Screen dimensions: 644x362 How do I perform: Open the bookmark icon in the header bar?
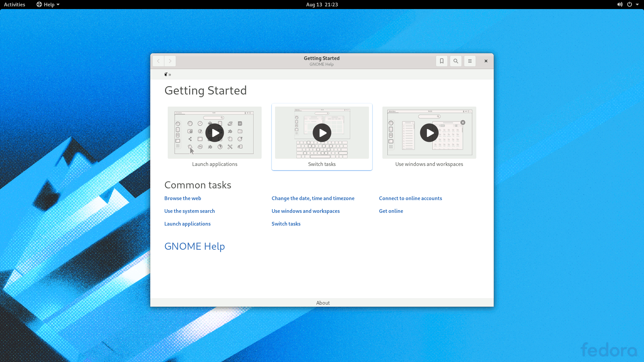(441, 61)
